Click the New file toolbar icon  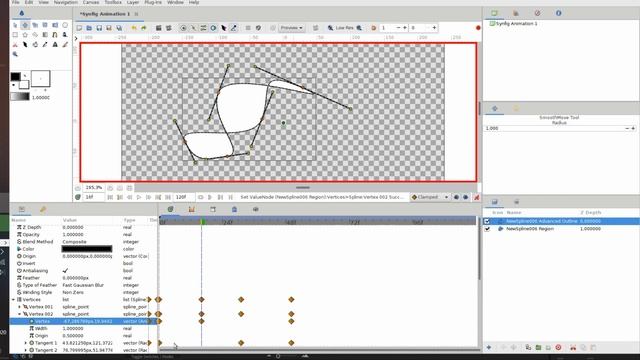(x=79, y=28)
